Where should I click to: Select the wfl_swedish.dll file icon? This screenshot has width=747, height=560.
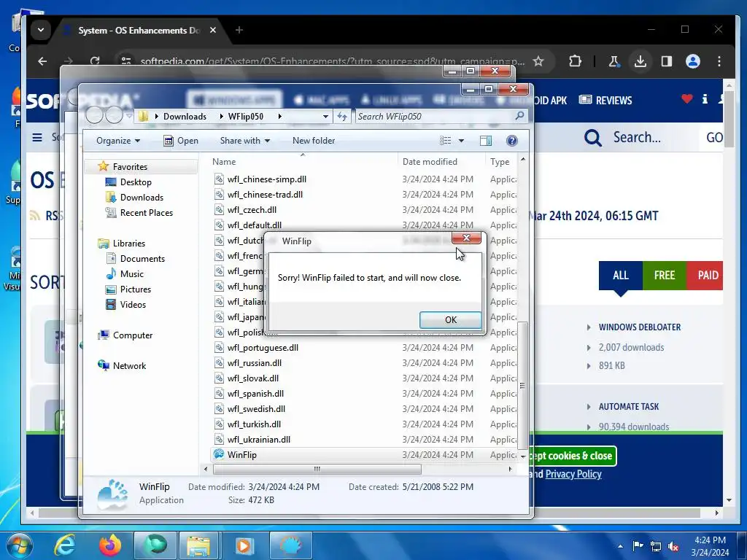(x=219, y=408)
